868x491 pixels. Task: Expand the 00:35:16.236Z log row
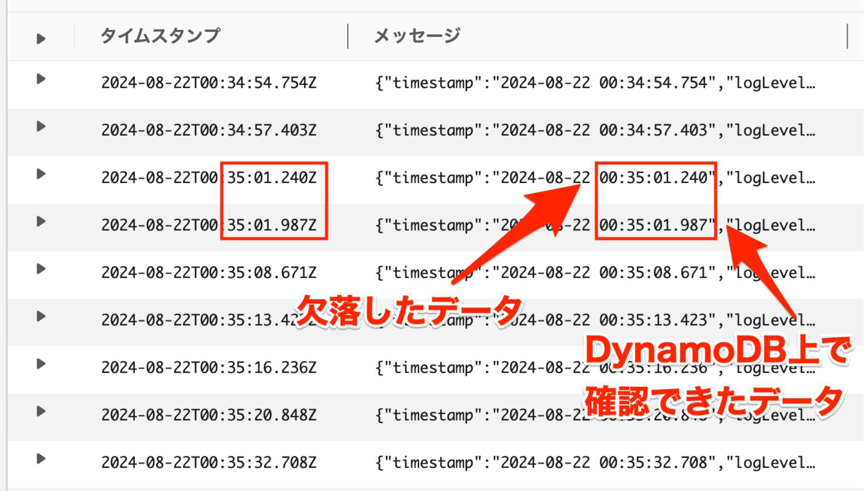point(41,364)
